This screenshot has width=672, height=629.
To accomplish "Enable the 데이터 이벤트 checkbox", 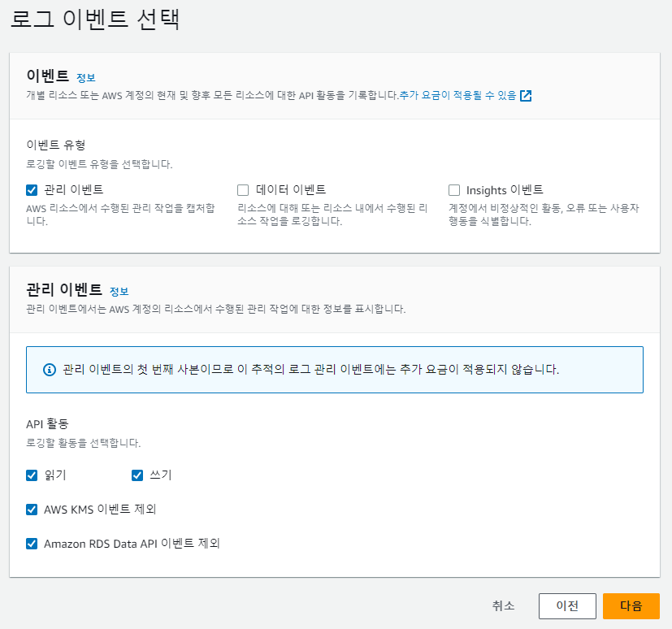I will 243,190.
